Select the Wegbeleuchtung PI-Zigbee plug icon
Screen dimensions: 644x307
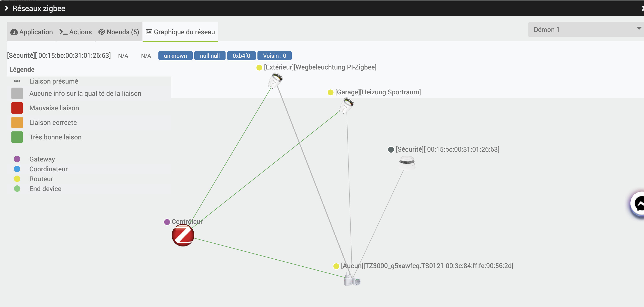[276, 80]
